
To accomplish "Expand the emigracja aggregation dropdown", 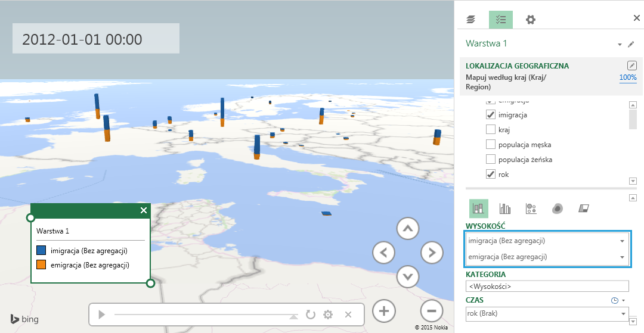I will click(623, 257).
